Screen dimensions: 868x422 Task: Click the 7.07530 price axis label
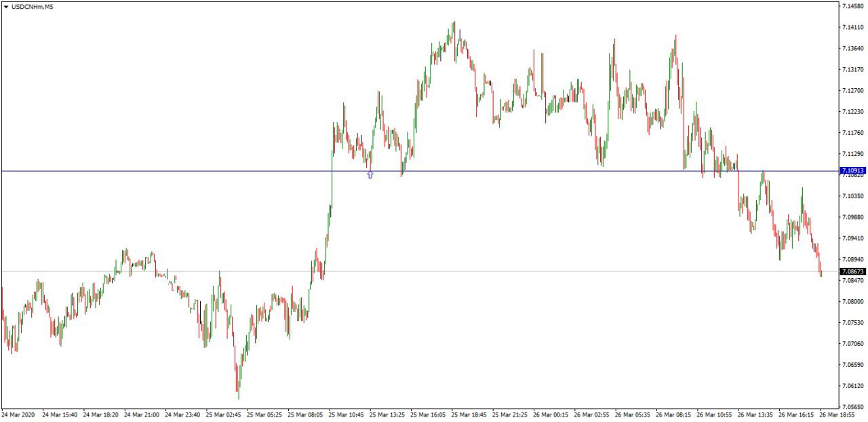point(853,322)
